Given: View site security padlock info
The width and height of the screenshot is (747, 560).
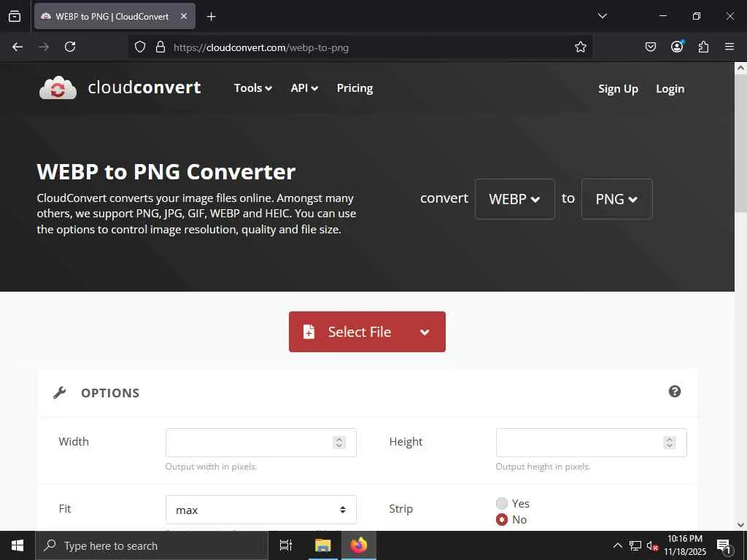Looking at the screenshot, I should point(160,47).
